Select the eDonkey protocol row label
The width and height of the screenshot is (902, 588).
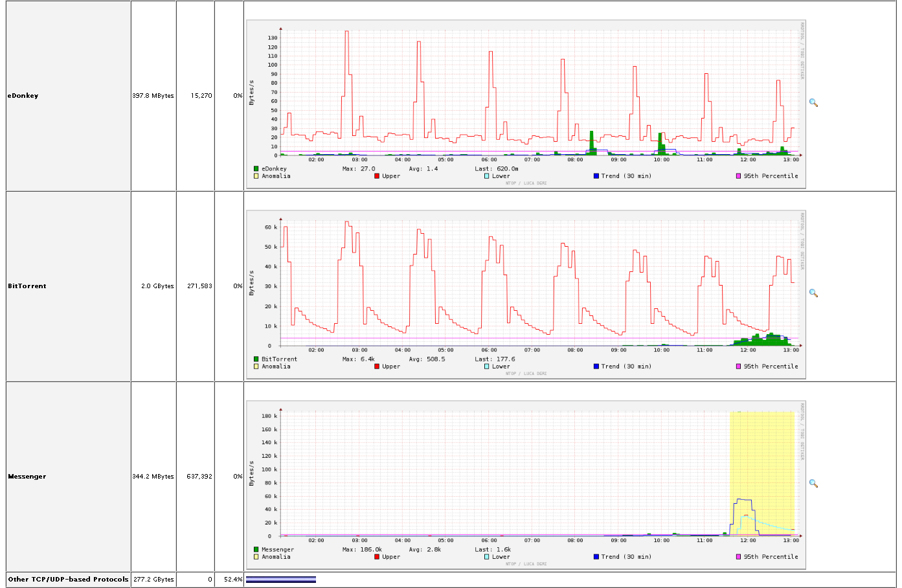click(x=23, y=96)
